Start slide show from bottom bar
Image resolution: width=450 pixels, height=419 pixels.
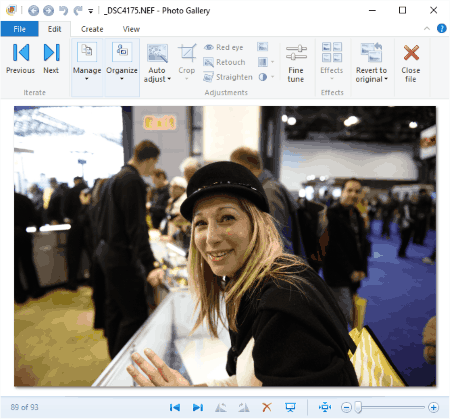(x=290, y=407)
